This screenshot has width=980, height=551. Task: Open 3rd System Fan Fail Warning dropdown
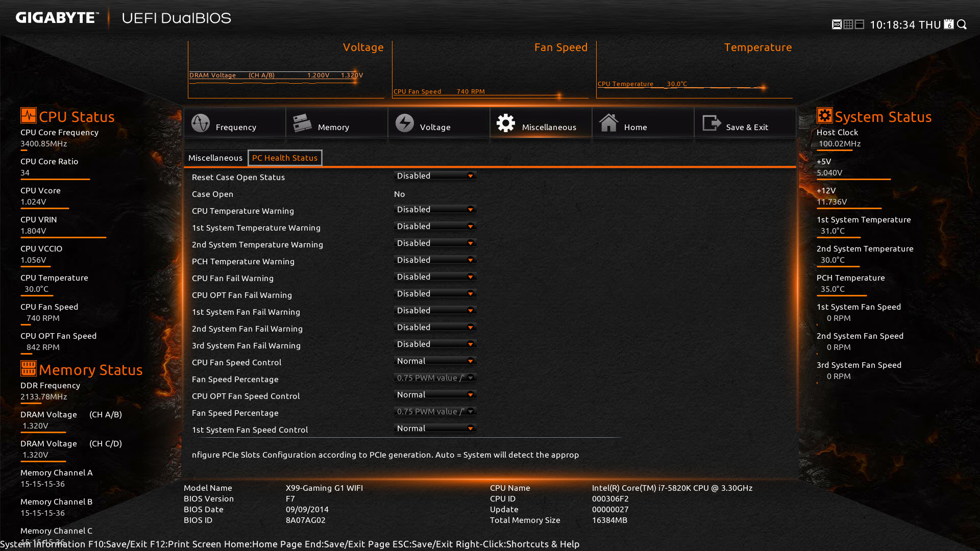(x=435, y=344)
